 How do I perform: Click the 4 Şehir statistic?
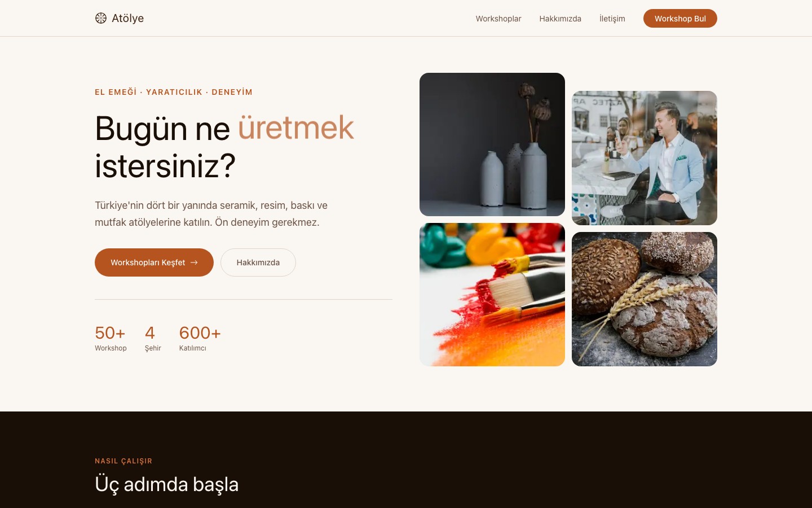(x=153, y=338)
